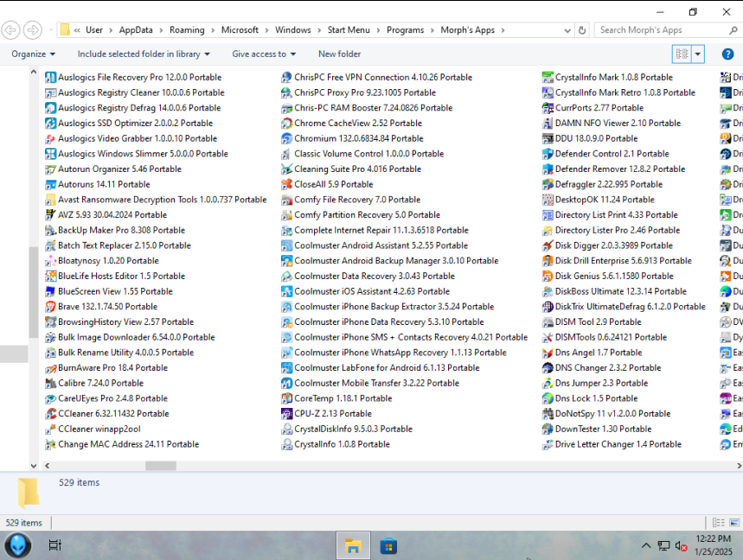Expand chevron after Start Menu breadcrumb
The width and height of the screenshot is (743, 560).
pyautogui.click(x=378, y=30)
